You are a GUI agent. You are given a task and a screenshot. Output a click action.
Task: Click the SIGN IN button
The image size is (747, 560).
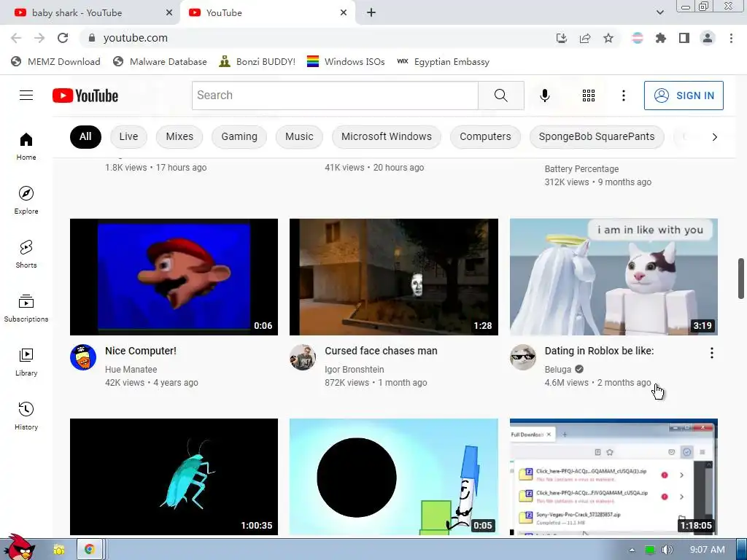tap(684, 96)
